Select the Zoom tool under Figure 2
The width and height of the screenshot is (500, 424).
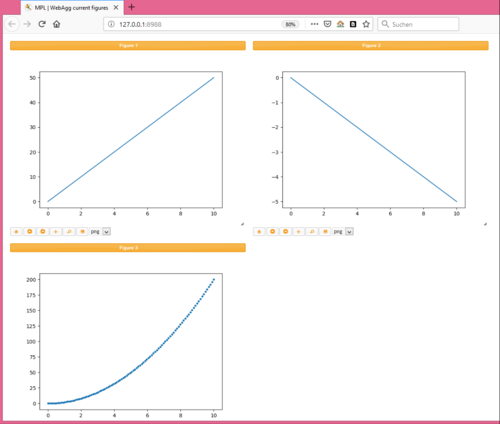pyautogui.click(x=312, y=231)
